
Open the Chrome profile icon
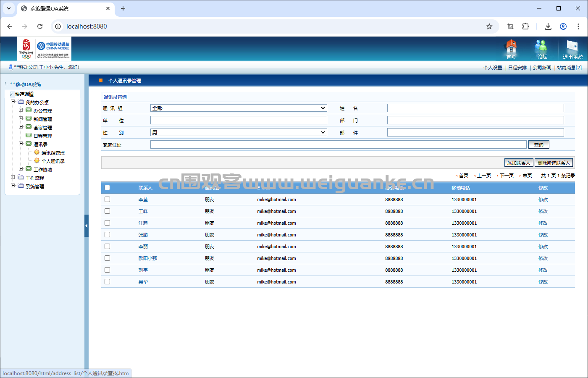(563, 26)
